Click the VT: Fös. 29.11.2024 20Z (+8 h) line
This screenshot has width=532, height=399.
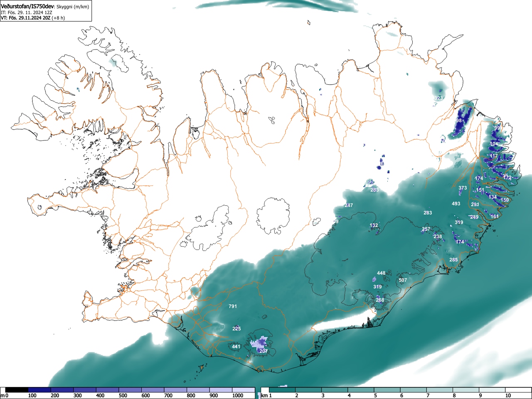point(33,18)
